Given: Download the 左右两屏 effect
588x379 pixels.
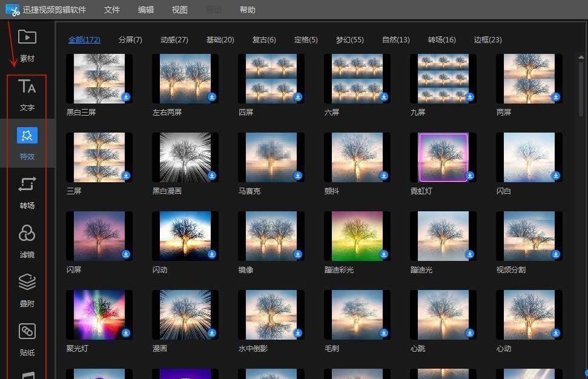Looking at the screenshot, I should (x=212, y=97).
